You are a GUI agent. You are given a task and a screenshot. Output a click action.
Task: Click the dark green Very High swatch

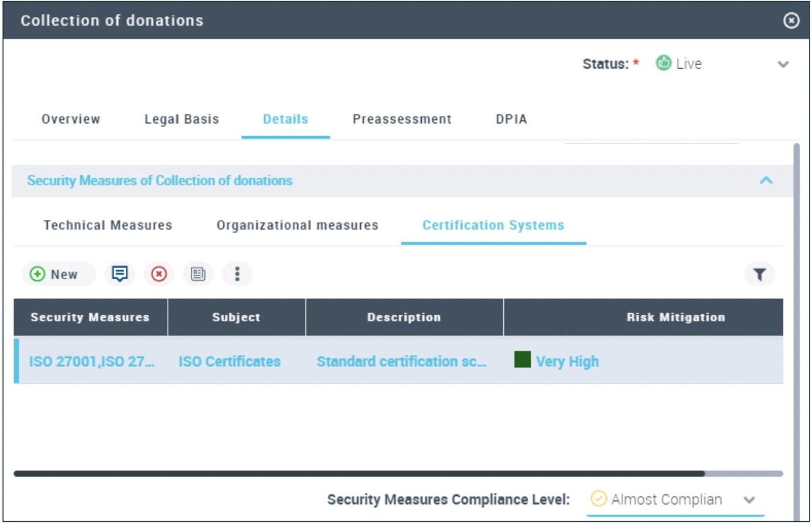[x=522, y=359]
